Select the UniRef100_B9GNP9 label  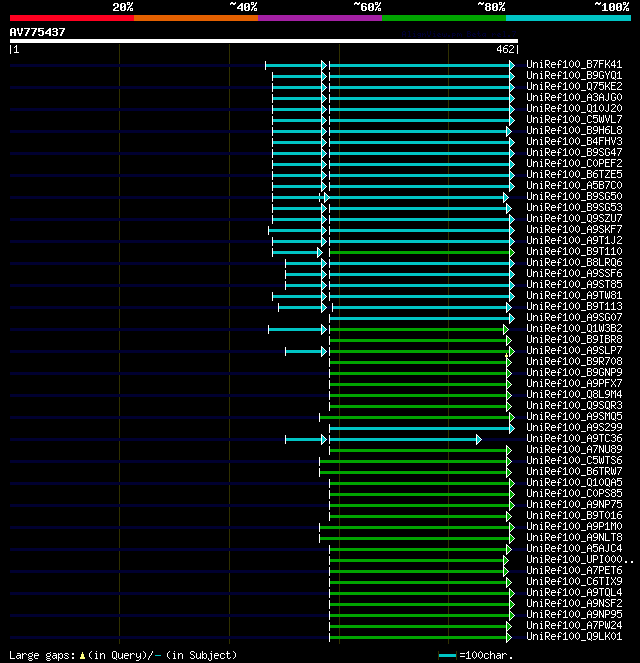point(574,372)
